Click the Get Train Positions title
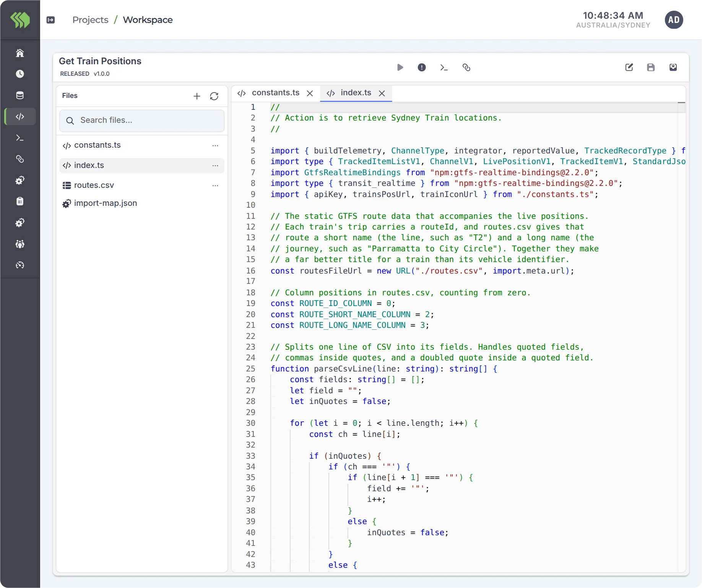 pos(100,61)
